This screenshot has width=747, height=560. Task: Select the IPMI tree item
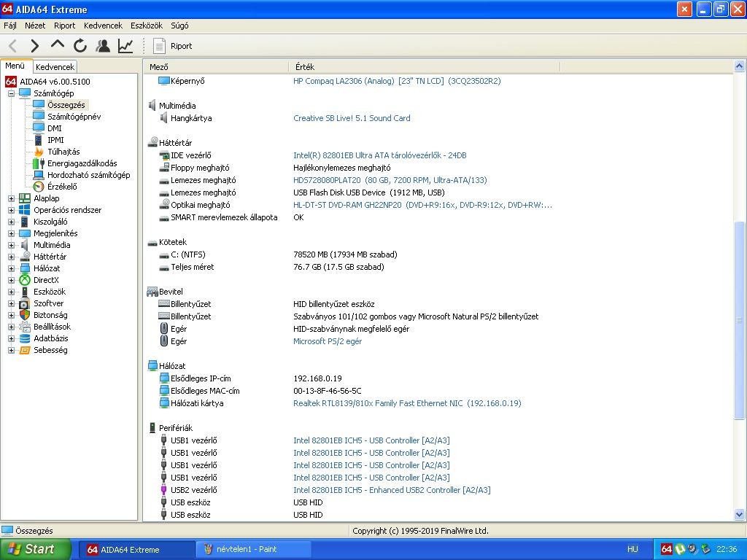[55, 140]
